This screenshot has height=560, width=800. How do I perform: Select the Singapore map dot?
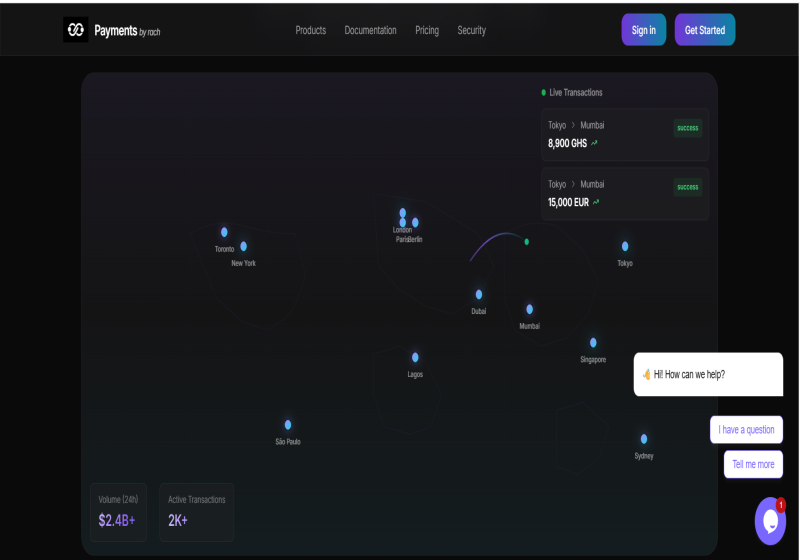[593, 342]
